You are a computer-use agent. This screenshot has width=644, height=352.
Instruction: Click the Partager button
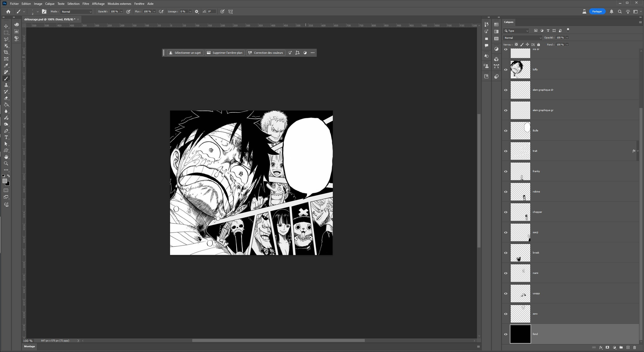click(x=597, y=12)
